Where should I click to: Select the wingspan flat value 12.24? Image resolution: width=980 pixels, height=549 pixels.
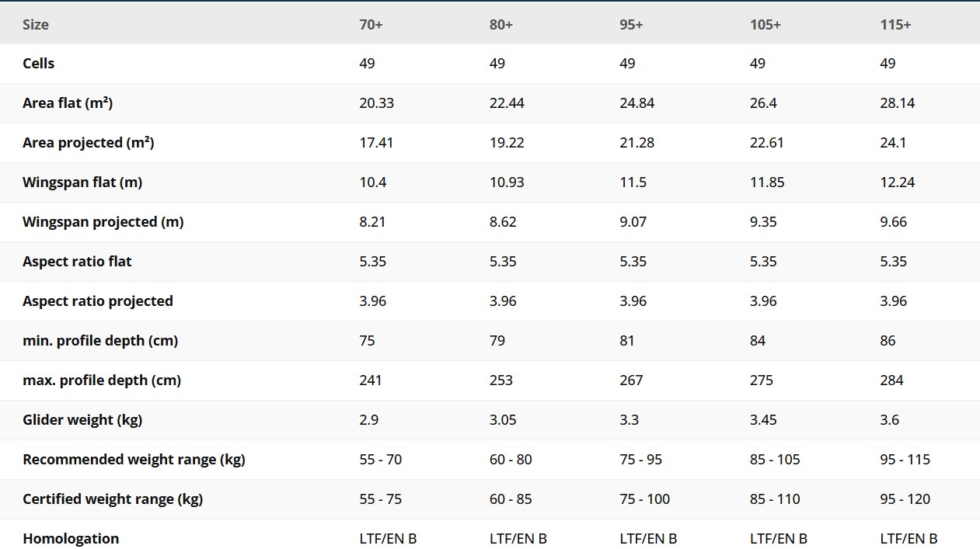coord(897,182)
